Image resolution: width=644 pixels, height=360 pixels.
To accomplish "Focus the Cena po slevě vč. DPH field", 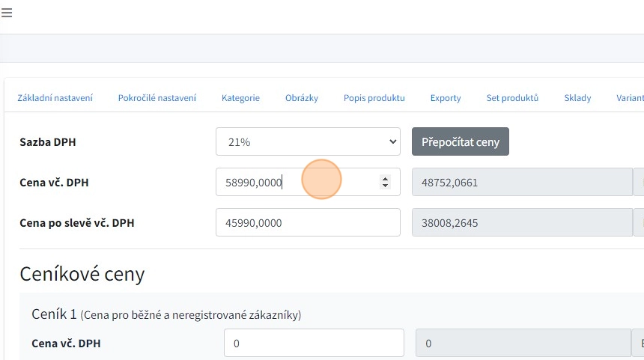I will pyautogui.click(x=308, y=222).
